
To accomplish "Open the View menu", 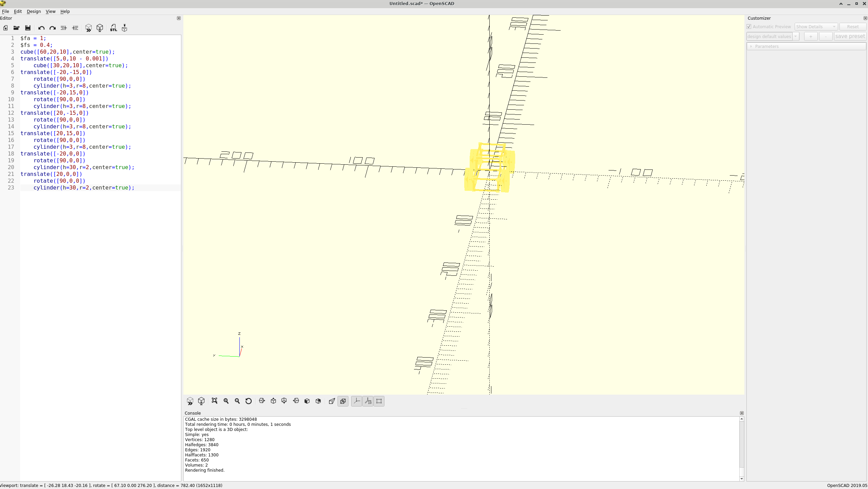I will coord(50,11).
